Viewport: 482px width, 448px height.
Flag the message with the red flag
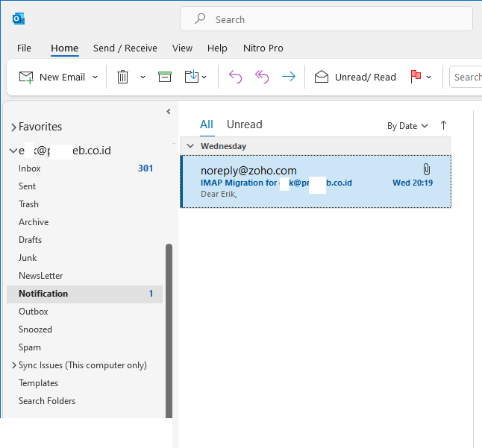pos(416,77)
